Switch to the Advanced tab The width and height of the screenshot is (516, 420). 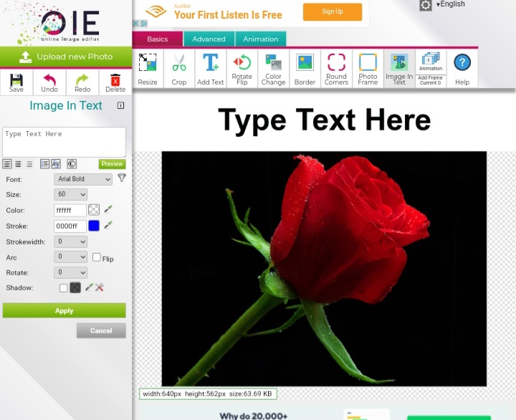(x=209, y=39)
